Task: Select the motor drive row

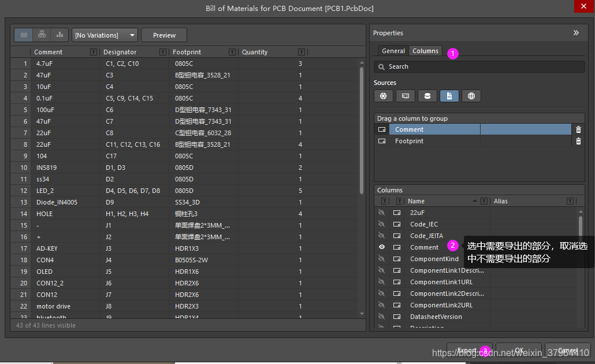Action: pyautogui.click(x=184, y=306)
